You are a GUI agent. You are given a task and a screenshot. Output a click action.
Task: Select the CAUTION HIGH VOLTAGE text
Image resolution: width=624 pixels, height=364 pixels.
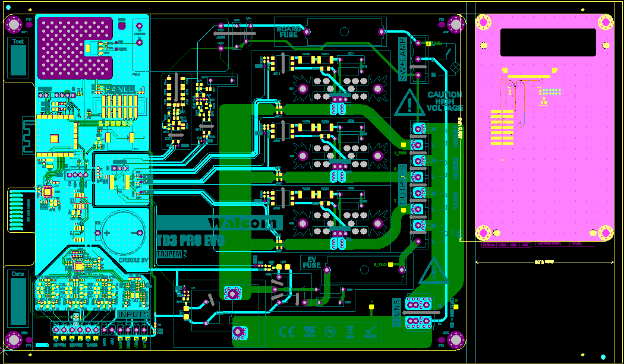(445, 102)
